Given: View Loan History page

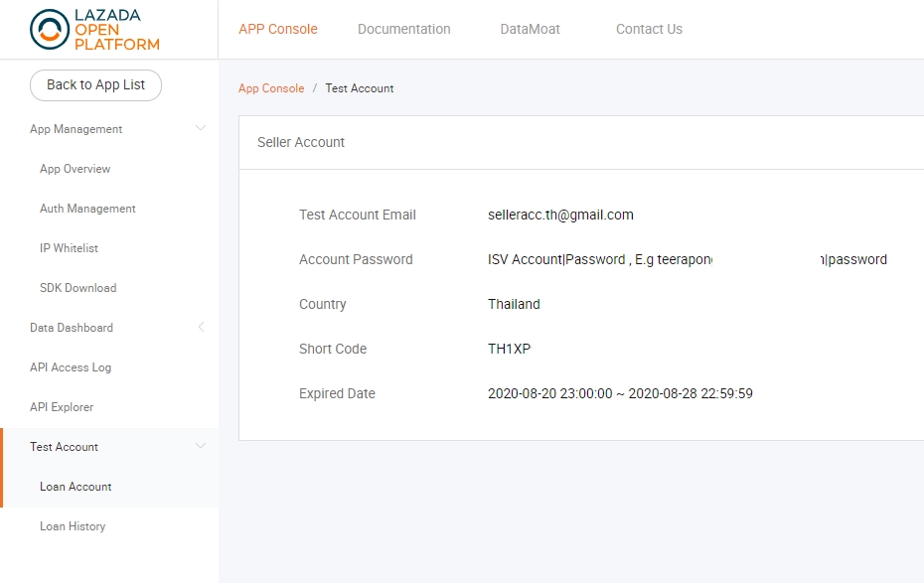Looking at the screenshot, I should pyautogui.click(x=73, y=526).
